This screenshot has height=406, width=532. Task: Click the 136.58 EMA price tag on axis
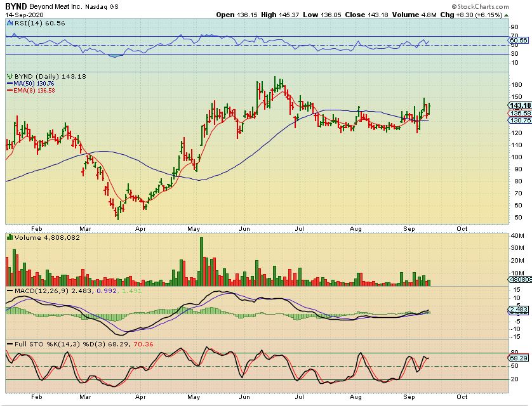pos(520,113)
